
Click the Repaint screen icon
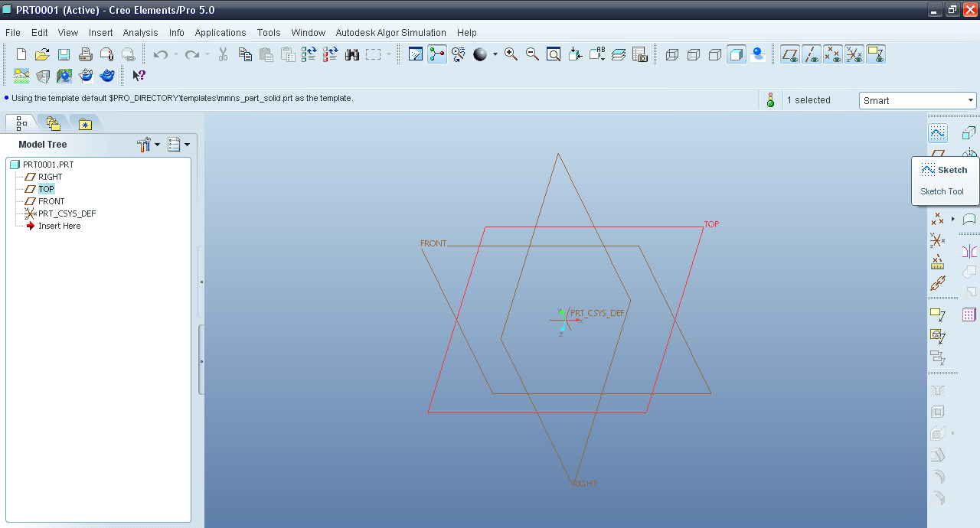point(416,54)
